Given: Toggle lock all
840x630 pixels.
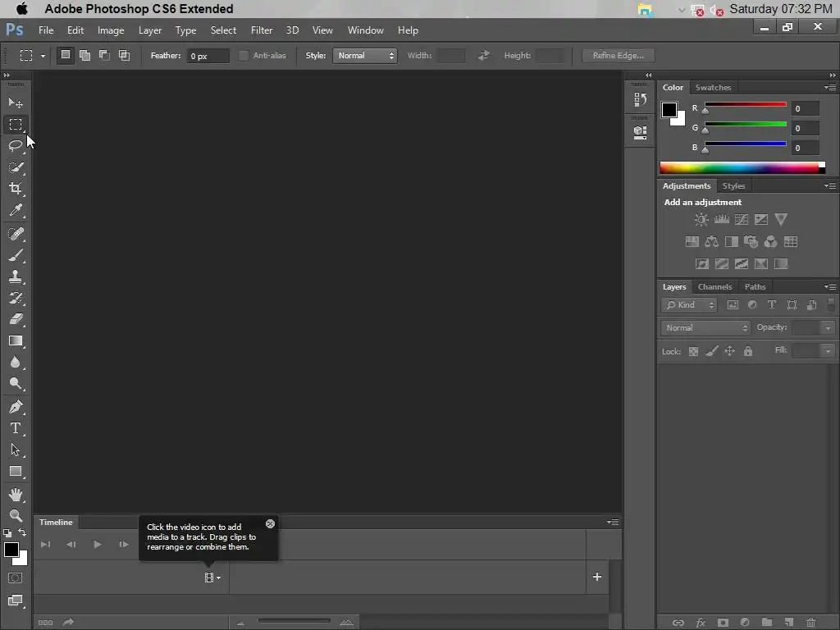Looking at the screenshot, I should point(748,351).
